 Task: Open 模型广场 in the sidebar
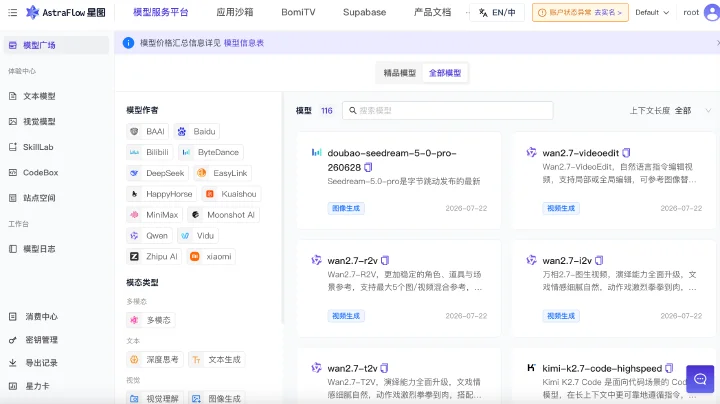56,45
